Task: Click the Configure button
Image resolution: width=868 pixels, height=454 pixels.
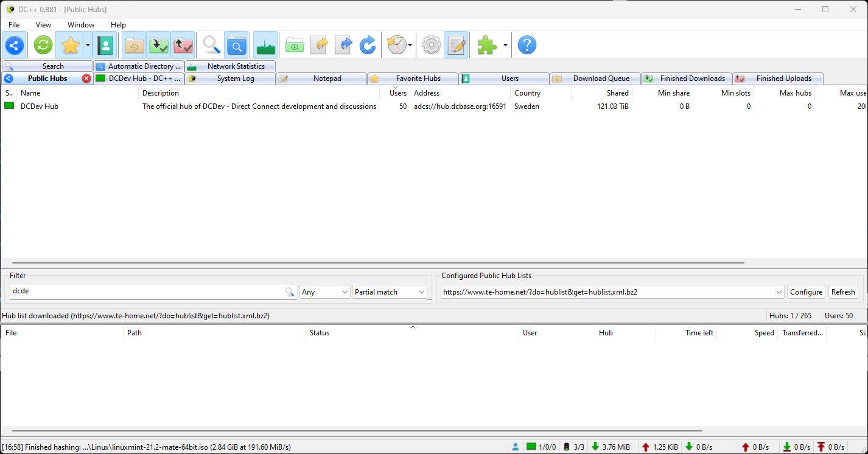Action: pyautogui.click(x=806, y=292)
